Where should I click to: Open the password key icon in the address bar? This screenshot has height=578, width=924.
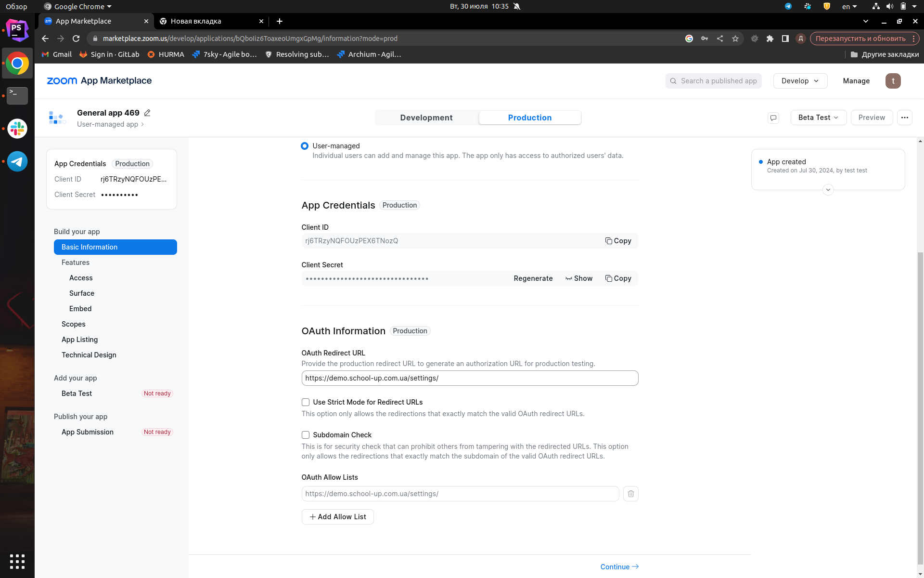click(705, 39)
